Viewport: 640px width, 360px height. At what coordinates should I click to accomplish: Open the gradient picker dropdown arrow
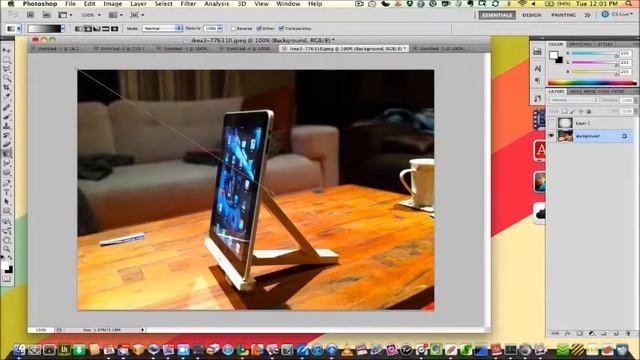[x=62, y=29]
